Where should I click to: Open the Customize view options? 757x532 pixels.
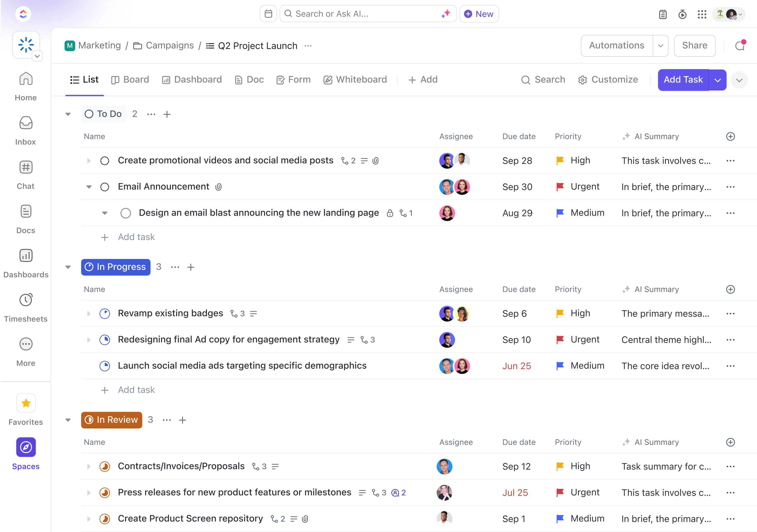(x=609, y=79)
